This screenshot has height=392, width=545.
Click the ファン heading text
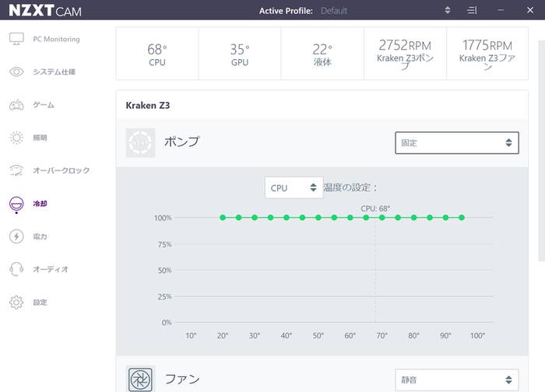(x=182, y=379)
